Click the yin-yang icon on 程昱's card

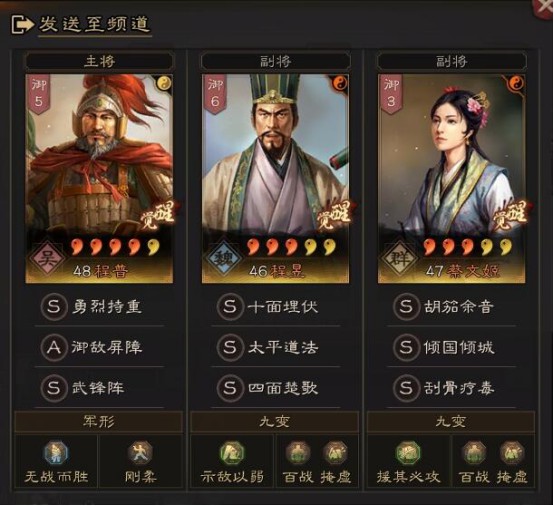tap(340, 84)
